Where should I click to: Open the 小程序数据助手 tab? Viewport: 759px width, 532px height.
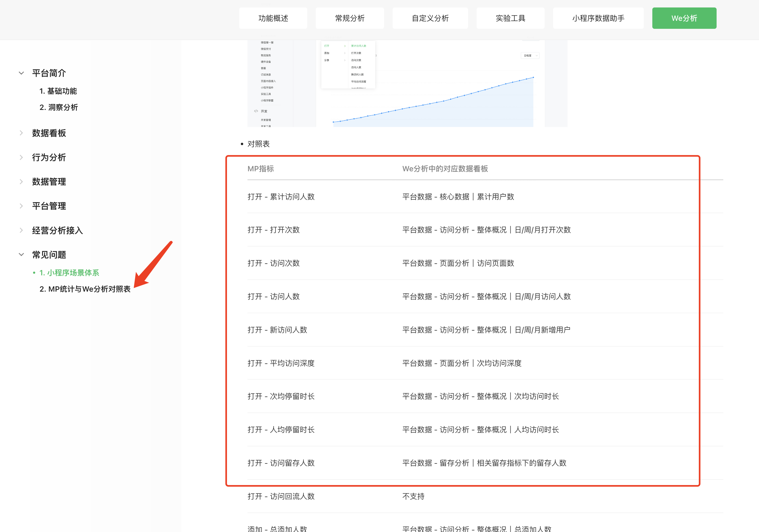click(598, 18)
